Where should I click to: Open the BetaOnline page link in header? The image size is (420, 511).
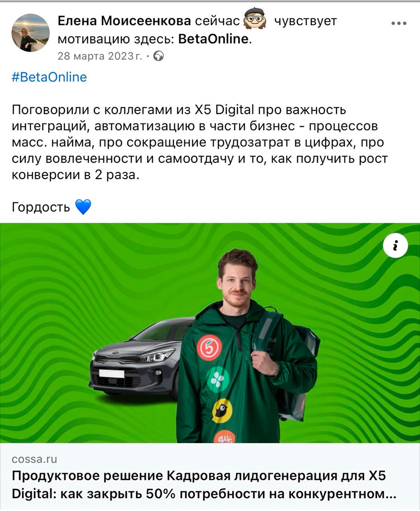pyautogui.click(x=213, y=39)
